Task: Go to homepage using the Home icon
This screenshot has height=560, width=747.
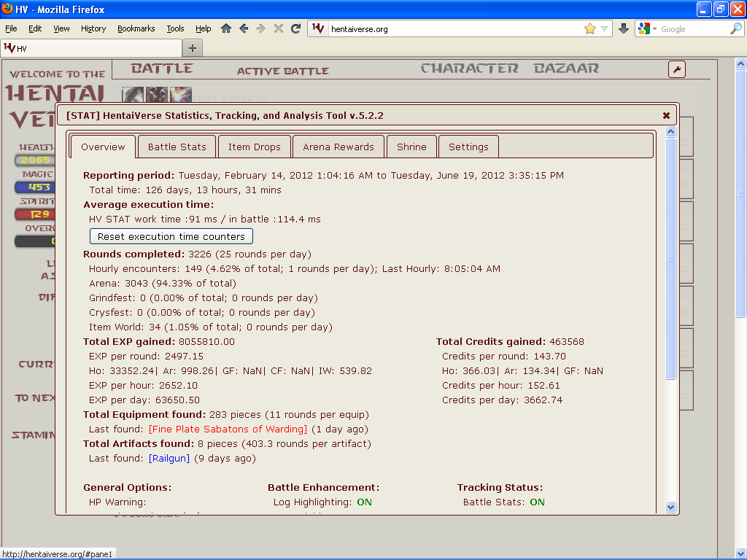Action: (226, 28)
